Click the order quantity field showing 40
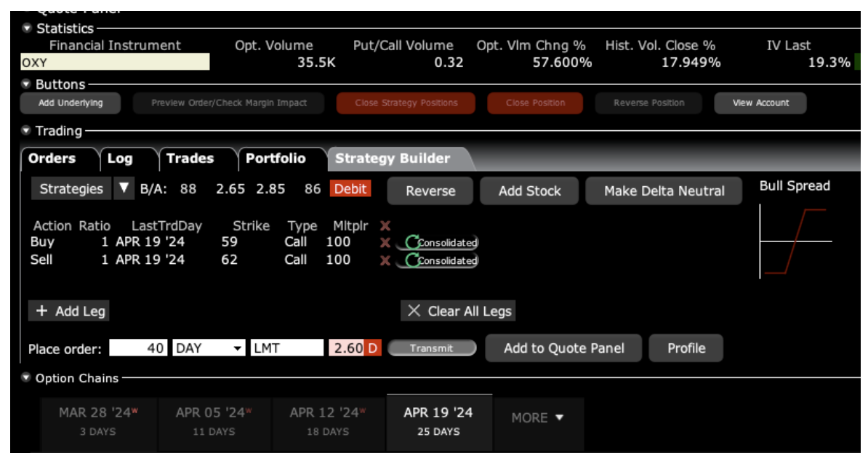 138,348
